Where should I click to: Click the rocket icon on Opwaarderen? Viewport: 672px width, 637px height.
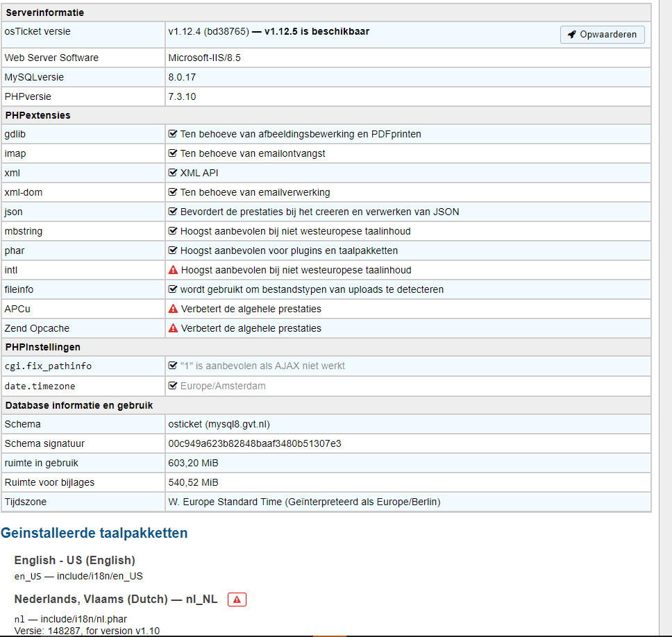click(x=572, y=35)
